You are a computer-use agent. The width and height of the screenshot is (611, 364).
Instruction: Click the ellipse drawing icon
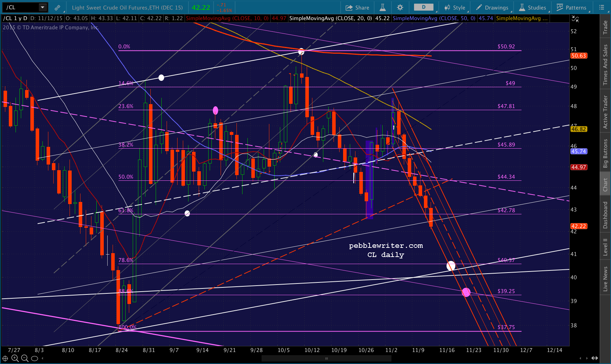point(35,358)
